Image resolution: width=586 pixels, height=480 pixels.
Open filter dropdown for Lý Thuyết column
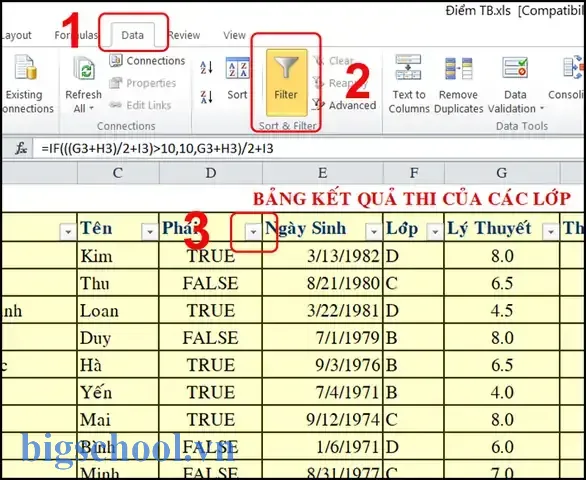point(550,232)
